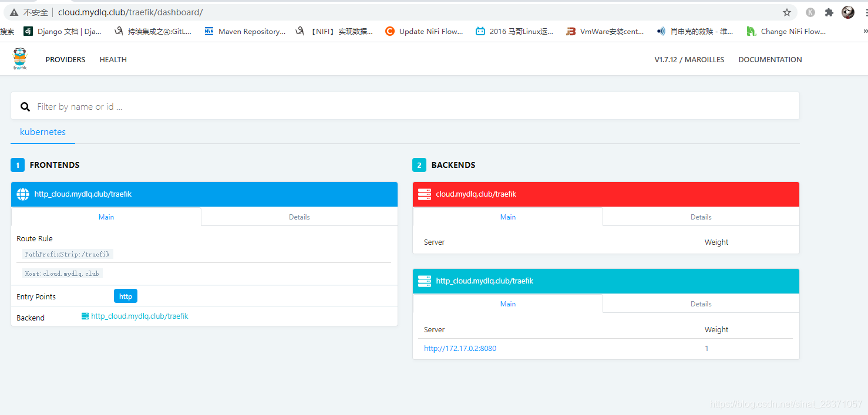This screenshot has height=415, width=868.
Task: Click the Host:cloud.mydlq.club rule
Action: click(x=62, y=274)
